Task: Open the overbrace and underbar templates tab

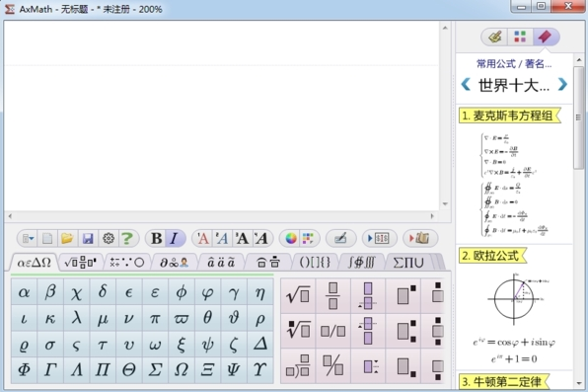Action: [268, 263]
